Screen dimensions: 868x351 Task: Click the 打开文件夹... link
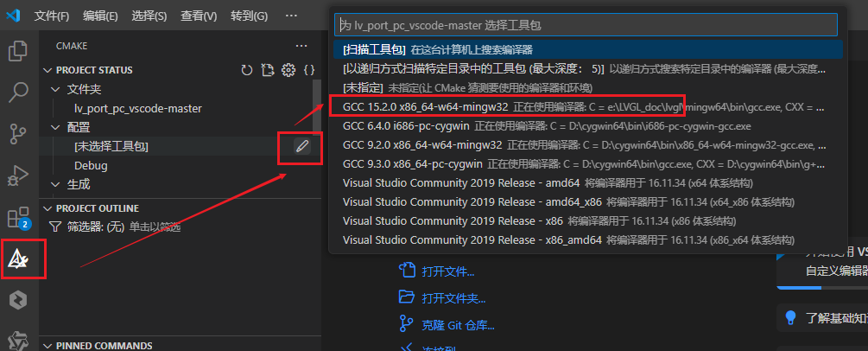tap(453, 298)
